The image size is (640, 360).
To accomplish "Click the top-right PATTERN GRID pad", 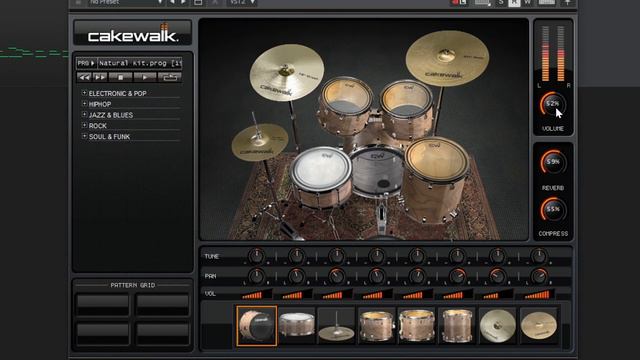I will [162, 304].
